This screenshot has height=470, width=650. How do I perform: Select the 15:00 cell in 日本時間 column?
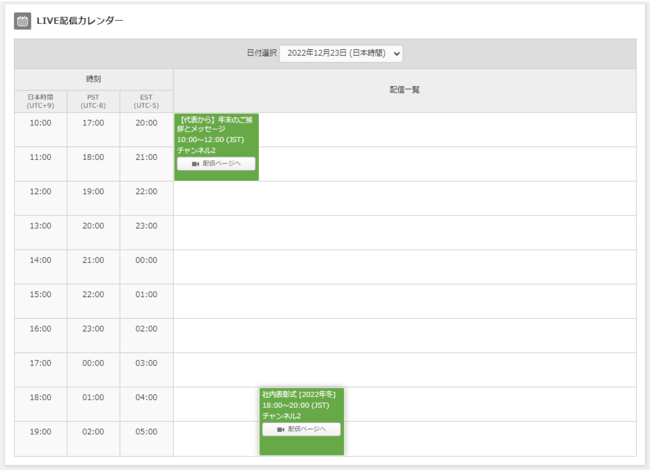pos(40,295)
